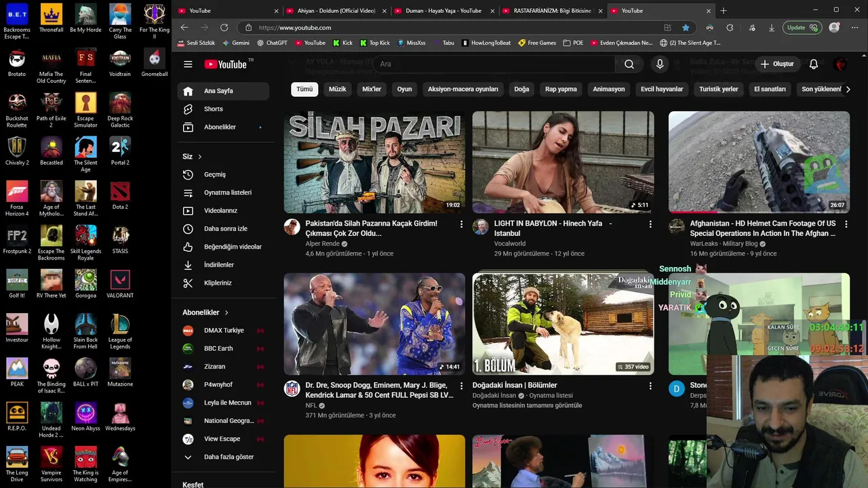This screenshot has height=488, width=868.
Task: Open BBC Earth subscription channel
Action: pos(222,348)
